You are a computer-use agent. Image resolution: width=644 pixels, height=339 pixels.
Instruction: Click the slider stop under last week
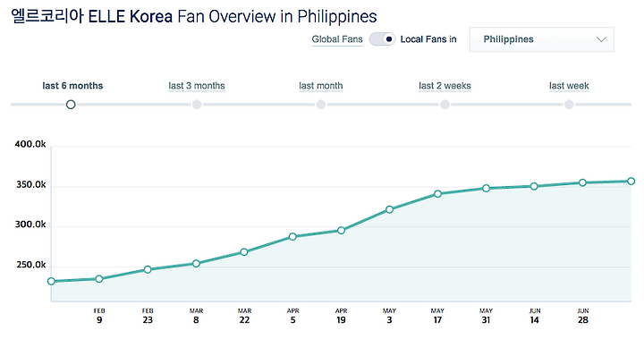point(569,105)
